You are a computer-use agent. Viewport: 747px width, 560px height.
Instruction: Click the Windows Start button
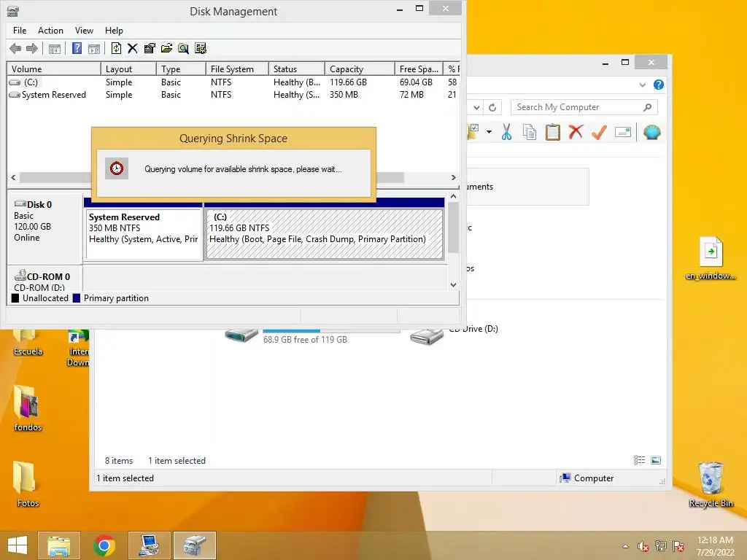pos(18,545)
